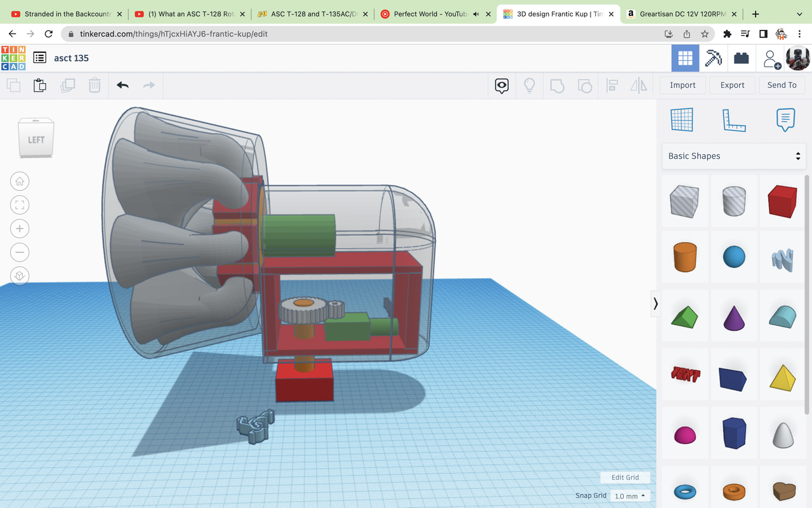Toggle show all hidden objects eye
Viewport: 812px width, 508px height.
(502, 85)
